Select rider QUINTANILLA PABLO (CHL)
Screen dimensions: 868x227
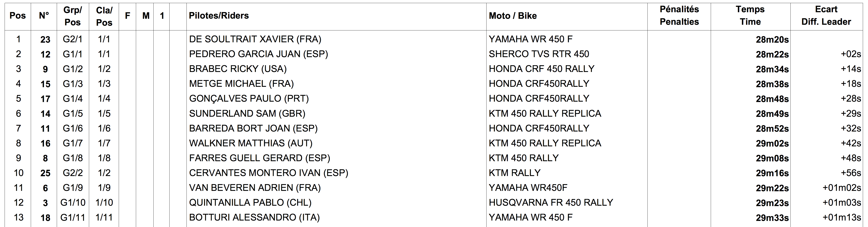(x=250, y=202)
